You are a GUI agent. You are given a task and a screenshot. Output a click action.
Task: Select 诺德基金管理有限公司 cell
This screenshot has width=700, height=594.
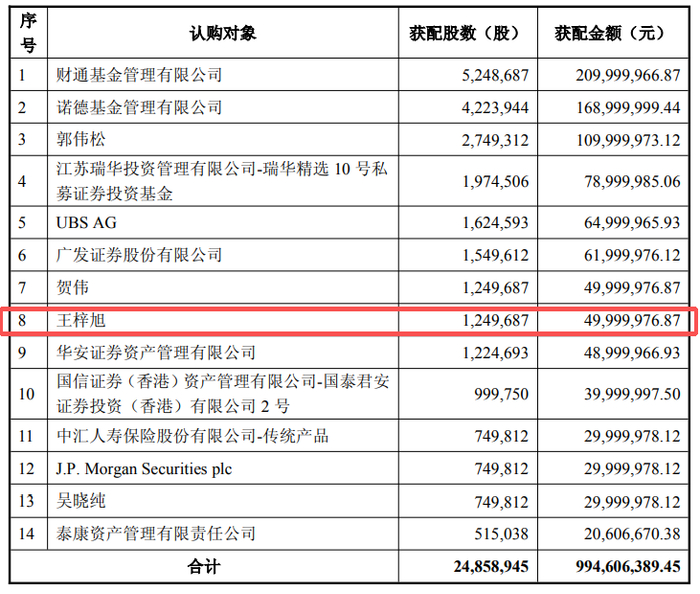click(x=139, y=107)
